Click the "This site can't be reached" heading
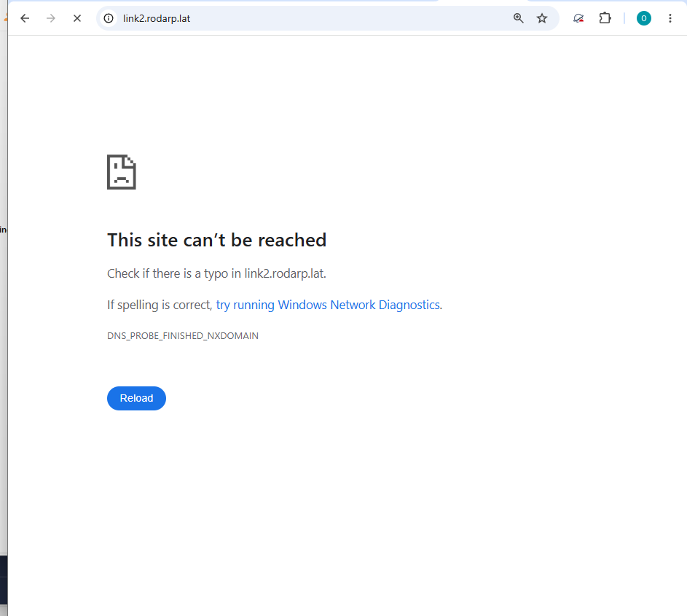The height and width of the screenshot is (616, 687). point(217,241)
